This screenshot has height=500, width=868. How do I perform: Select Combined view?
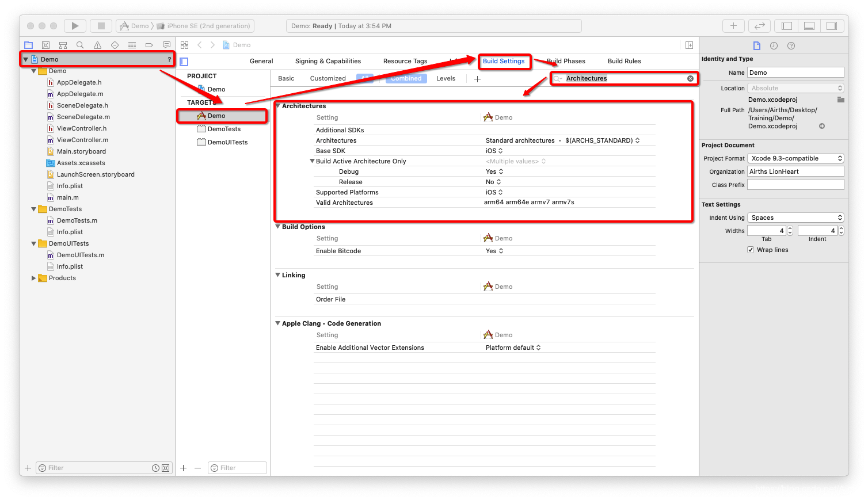406,78
